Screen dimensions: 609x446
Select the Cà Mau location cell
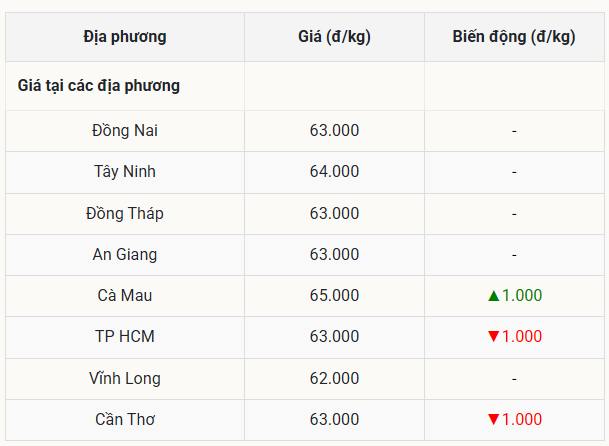(125, 296)
